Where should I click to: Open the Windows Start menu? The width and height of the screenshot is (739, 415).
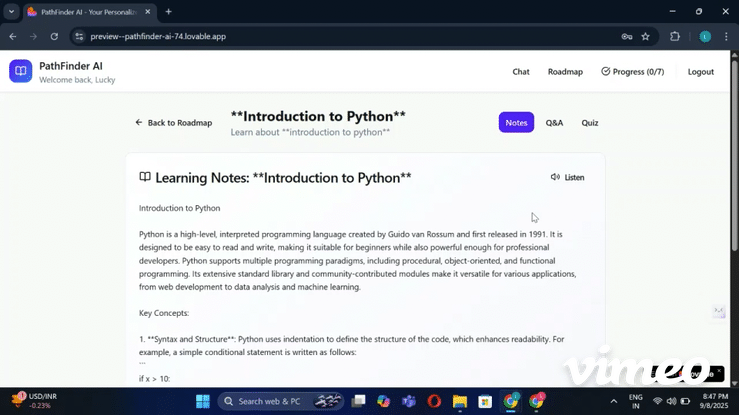(x=203, y=401)
